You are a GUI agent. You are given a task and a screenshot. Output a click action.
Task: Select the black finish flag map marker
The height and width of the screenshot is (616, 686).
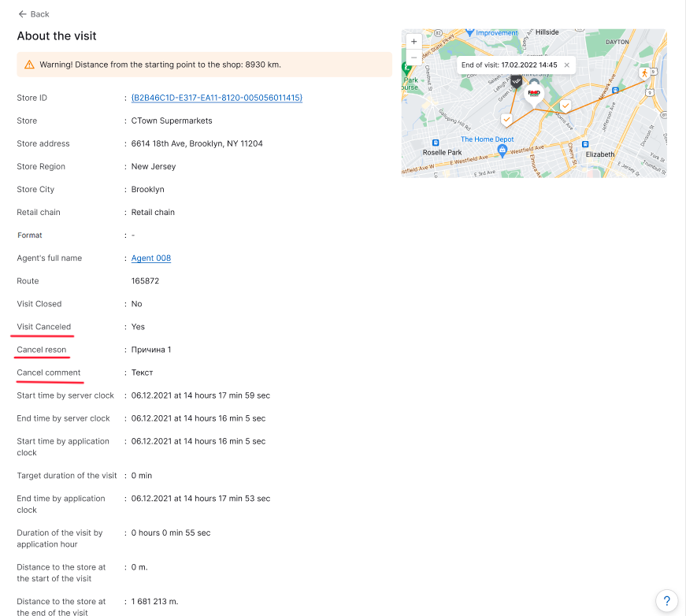point(517,81)
